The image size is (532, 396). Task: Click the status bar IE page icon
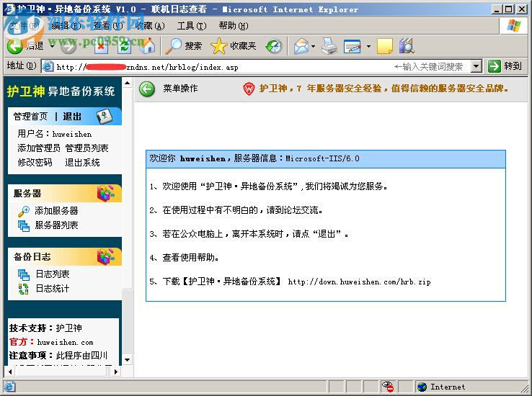tap(10, 387)
